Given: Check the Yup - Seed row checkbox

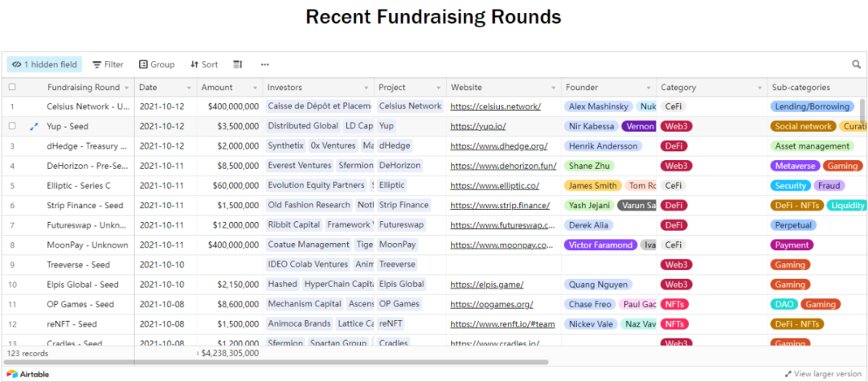Looking at the screenshot, I should pos(12,126).
